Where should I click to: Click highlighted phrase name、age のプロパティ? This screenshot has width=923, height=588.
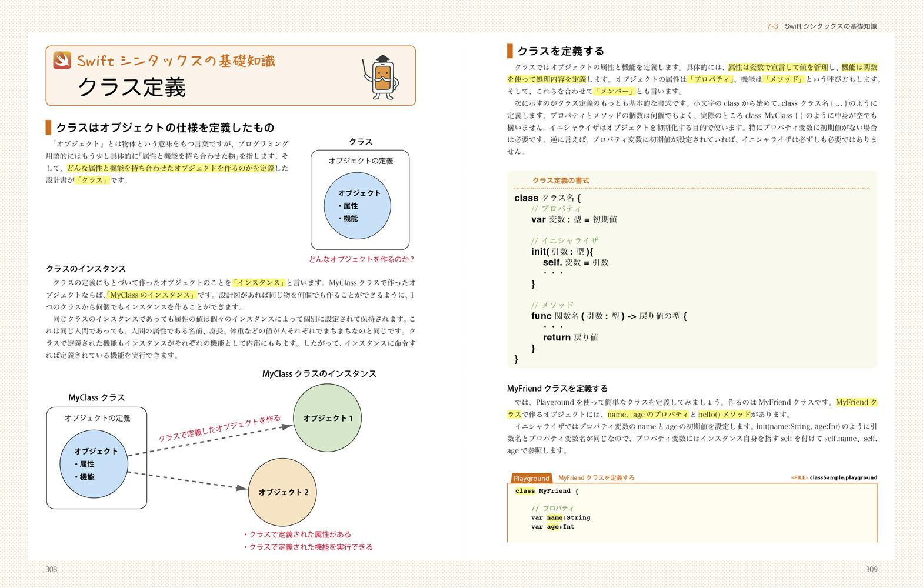click(x=648, y=415)
